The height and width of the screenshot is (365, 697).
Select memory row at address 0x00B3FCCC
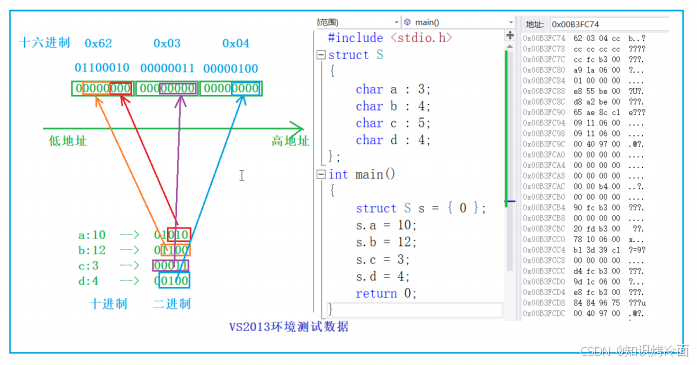[x=584, y=271]
